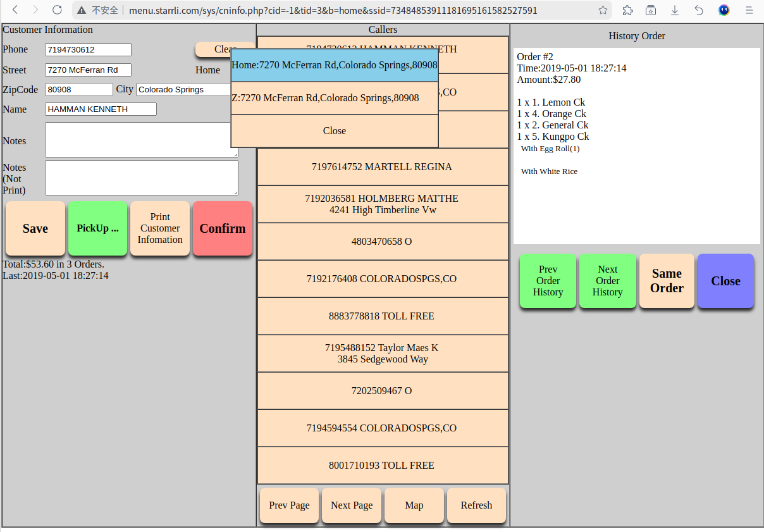The width and height of the screenshot is (764, 532).
Task: Open the downloads arrow icon
Action: pyautogui.click(x=675, y=10)
